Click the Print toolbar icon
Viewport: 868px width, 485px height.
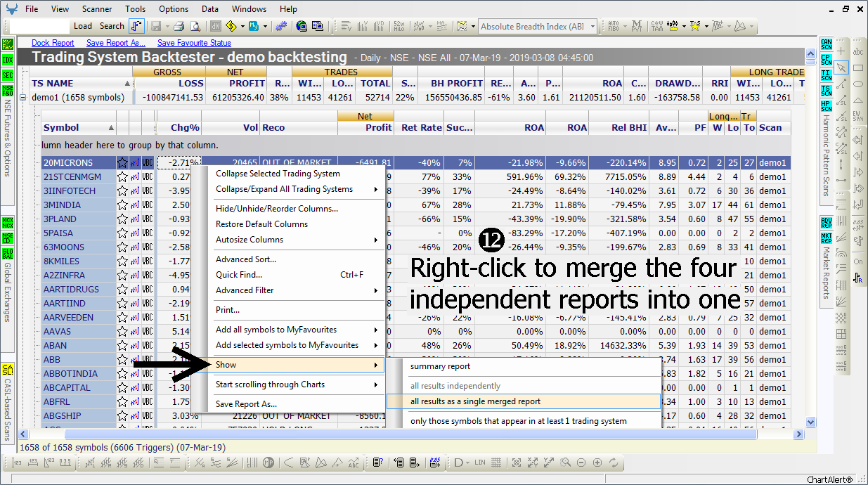pyautogui.click(x=179, y=26)
